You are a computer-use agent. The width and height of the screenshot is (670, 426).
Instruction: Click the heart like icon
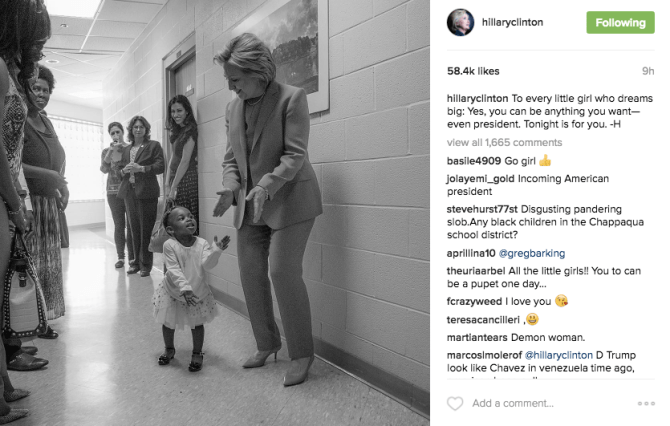click(x=455, y=403)
